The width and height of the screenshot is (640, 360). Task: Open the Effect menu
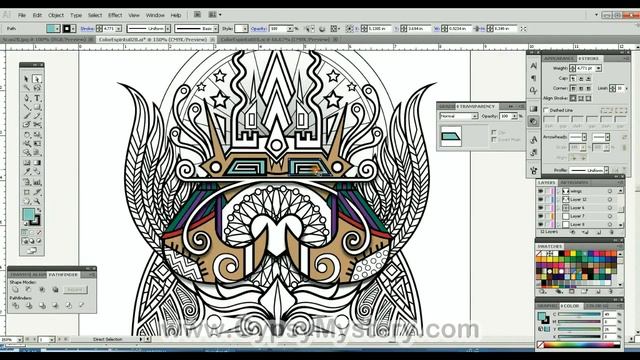pyautogui.click(x=115, y=15)
